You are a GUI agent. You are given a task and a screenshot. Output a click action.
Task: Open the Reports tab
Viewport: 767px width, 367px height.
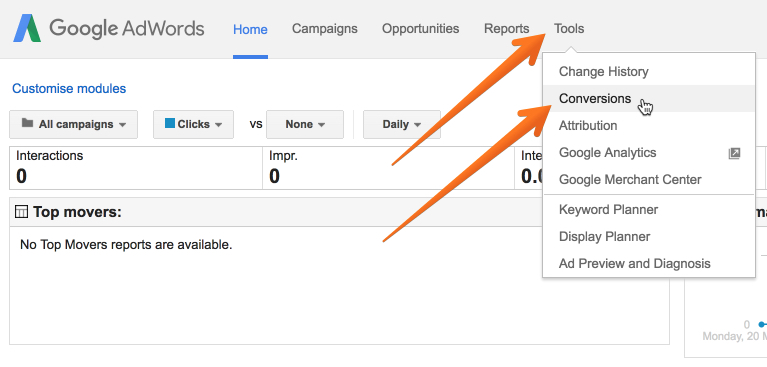pos(506,29)
